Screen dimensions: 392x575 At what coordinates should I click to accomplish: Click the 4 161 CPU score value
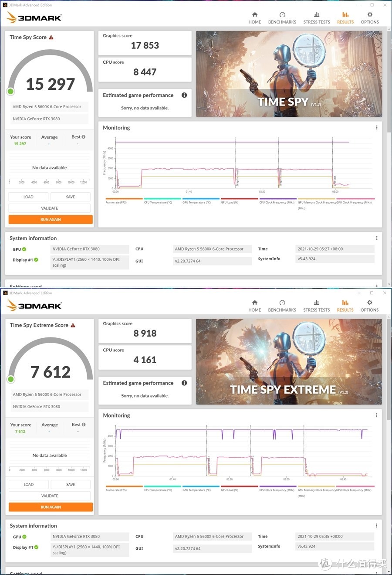pos(145,360)
